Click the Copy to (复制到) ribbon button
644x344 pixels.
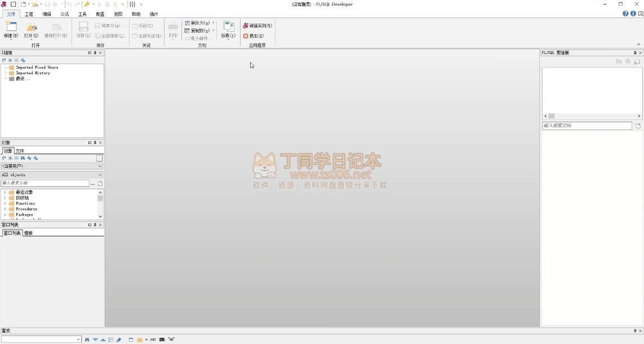click(x=197, y=30)
